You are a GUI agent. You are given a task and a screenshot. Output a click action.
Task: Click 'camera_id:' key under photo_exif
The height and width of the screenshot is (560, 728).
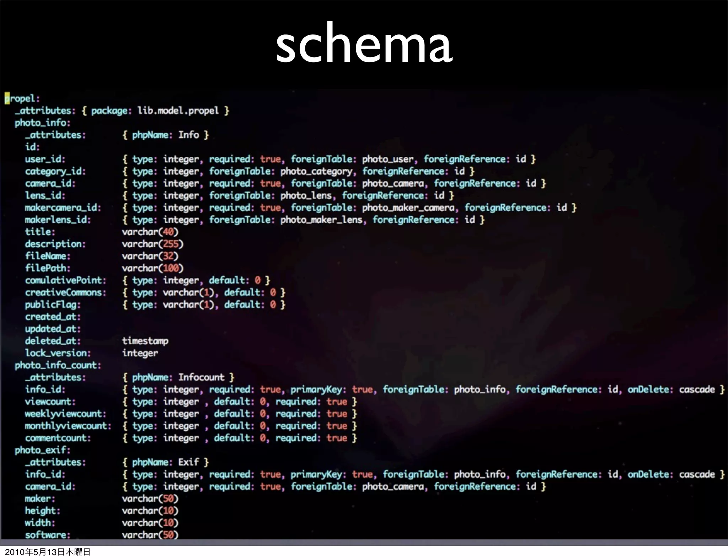(x=50, y=486)
